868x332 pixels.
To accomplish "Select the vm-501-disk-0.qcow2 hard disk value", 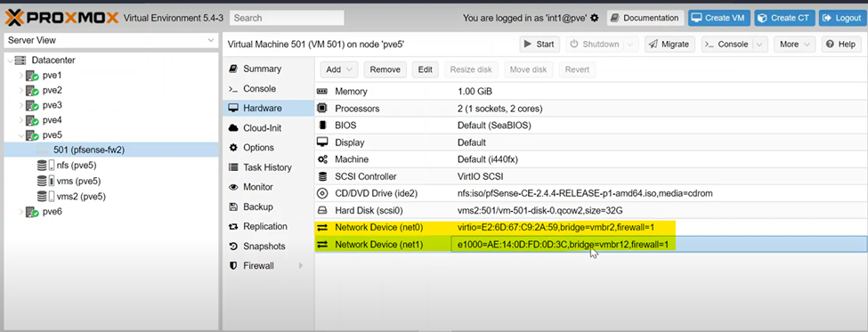I will (540, 210).
